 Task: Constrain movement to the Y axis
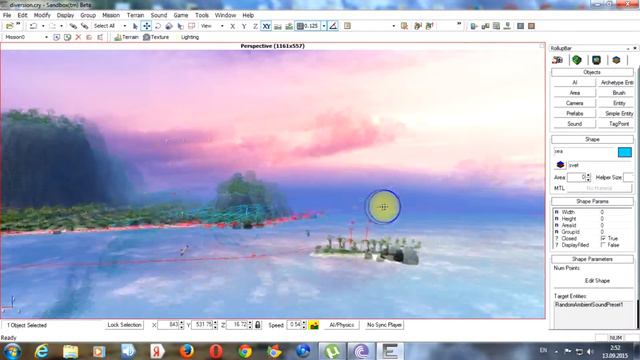(x=244, y=26)
